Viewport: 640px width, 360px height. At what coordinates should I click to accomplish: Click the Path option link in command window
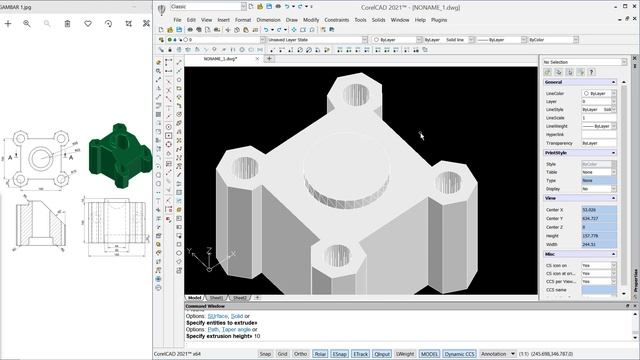213,329
